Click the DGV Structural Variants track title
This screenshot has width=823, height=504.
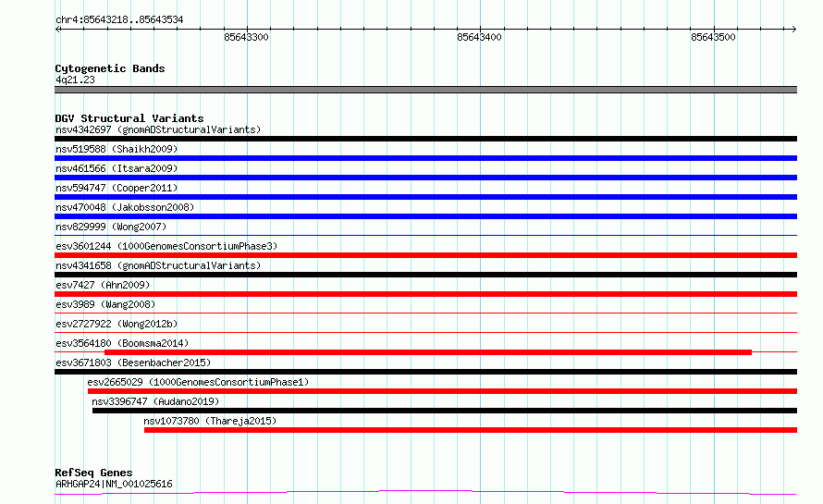click(x=129, y=118)
